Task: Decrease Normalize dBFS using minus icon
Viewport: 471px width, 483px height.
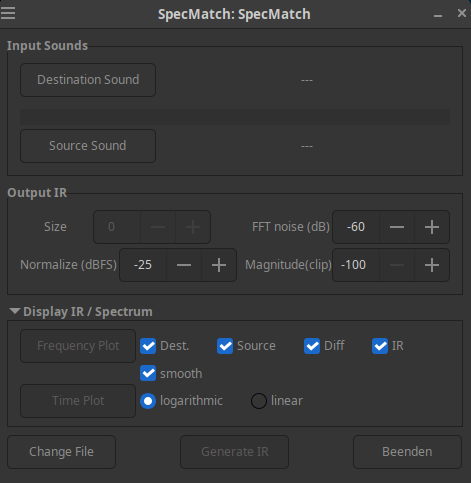Action: point(184,265)
